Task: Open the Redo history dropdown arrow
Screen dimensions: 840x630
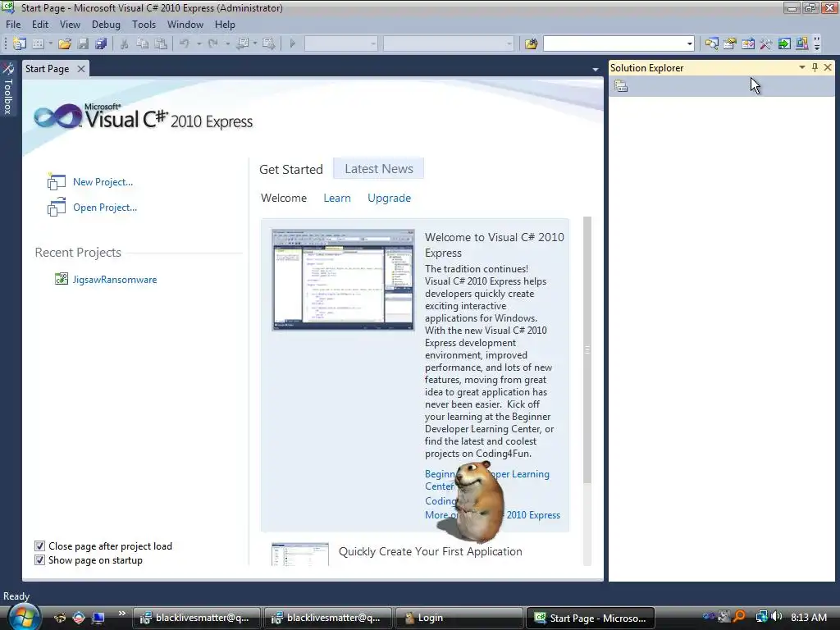Action: pos(228,43)
